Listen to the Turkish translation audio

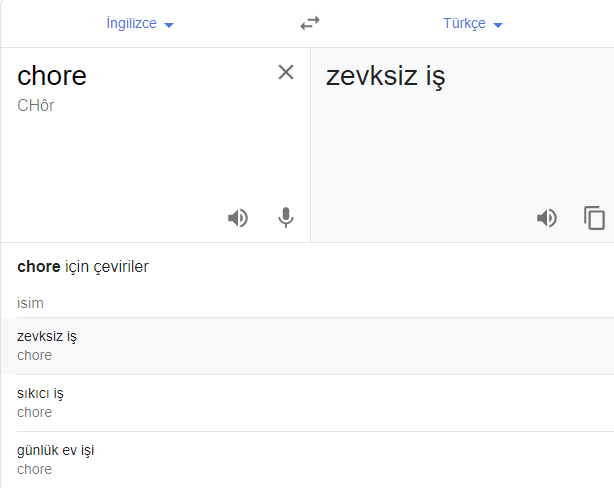547,218
